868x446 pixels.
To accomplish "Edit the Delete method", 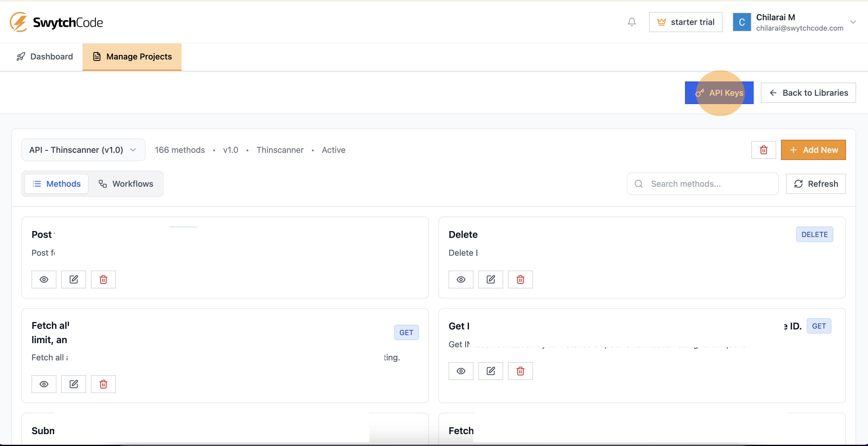I will (490, 279).
